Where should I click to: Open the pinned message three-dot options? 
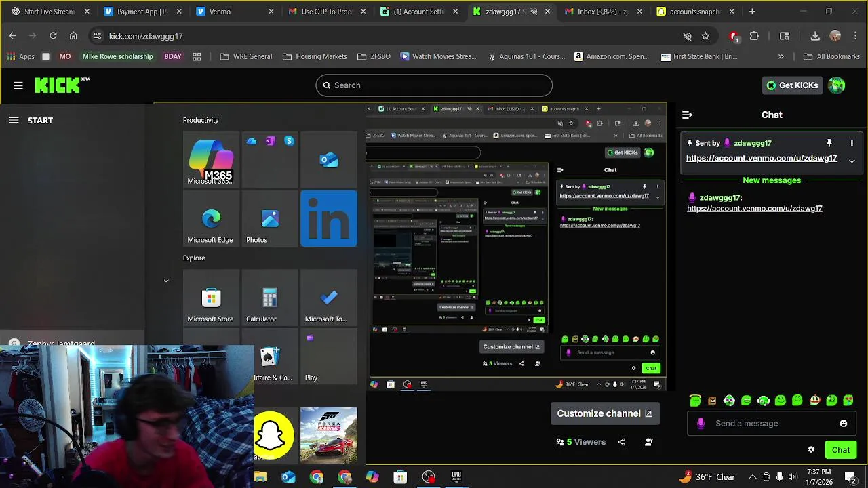coord(852,143)
